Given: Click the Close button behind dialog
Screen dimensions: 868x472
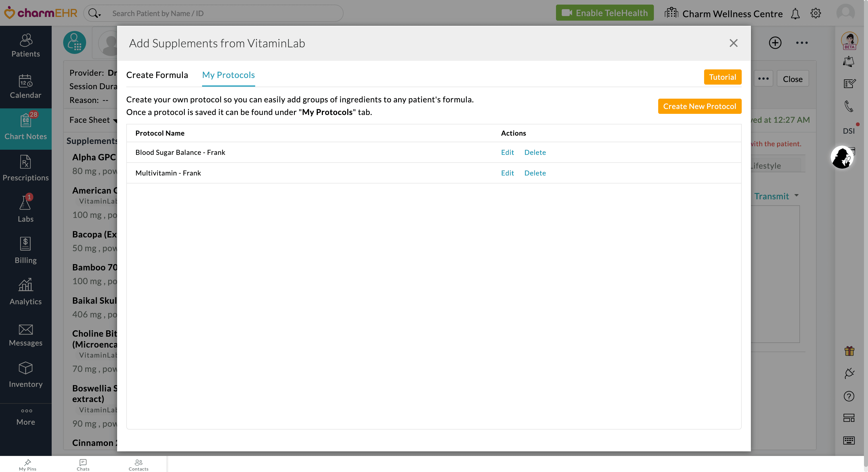Looking at the screenshot, I should click(793, 79).
